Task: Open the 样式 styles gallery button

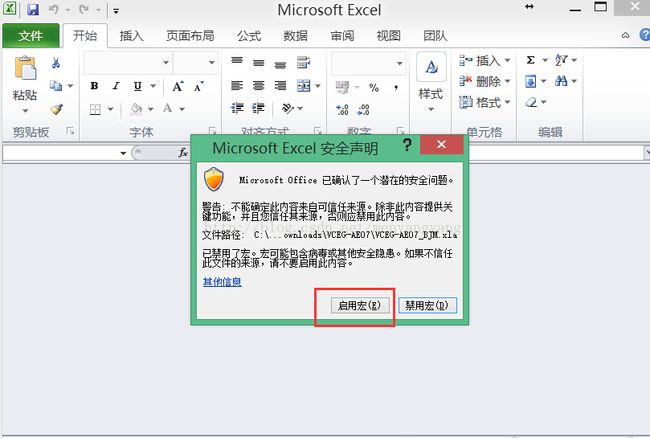Action: click(x=431, y=83)
